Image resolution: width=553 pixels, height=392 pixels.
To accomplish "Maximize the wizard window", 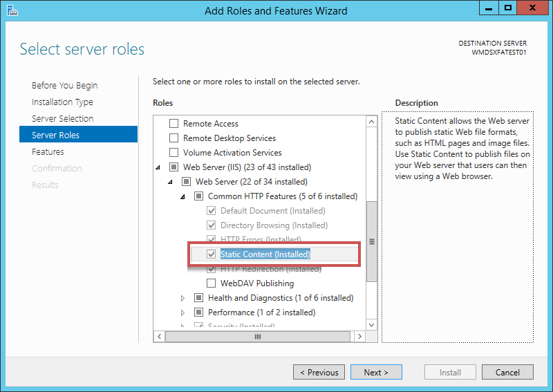I will (x=508, y=8).
